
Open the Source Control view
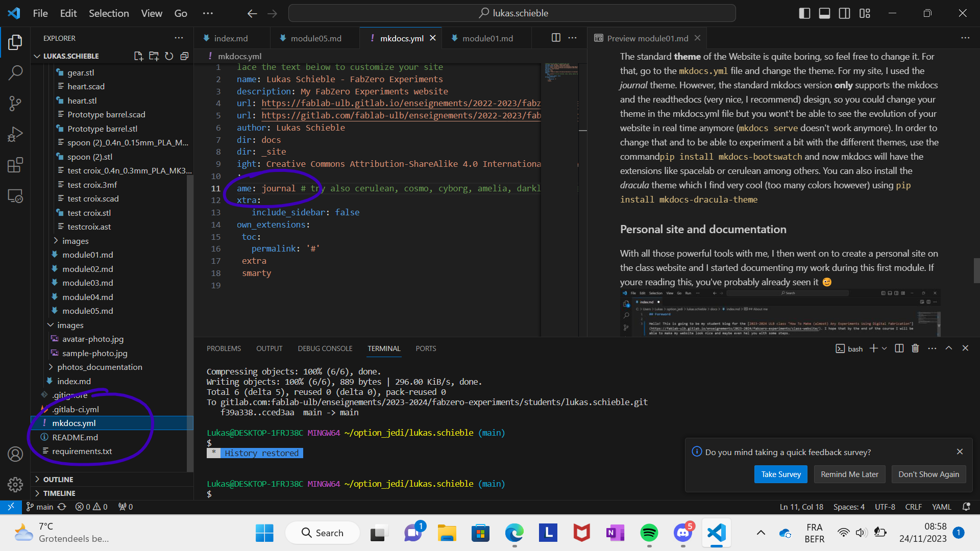pyautogui.click(x=15, y=104)
